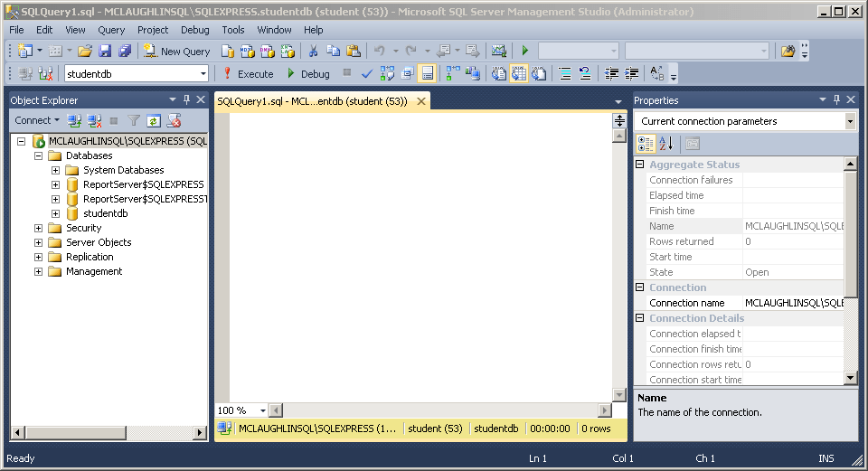Open Current connection parameters dropdown
This screenshot has height=471, width=868.
850,121
